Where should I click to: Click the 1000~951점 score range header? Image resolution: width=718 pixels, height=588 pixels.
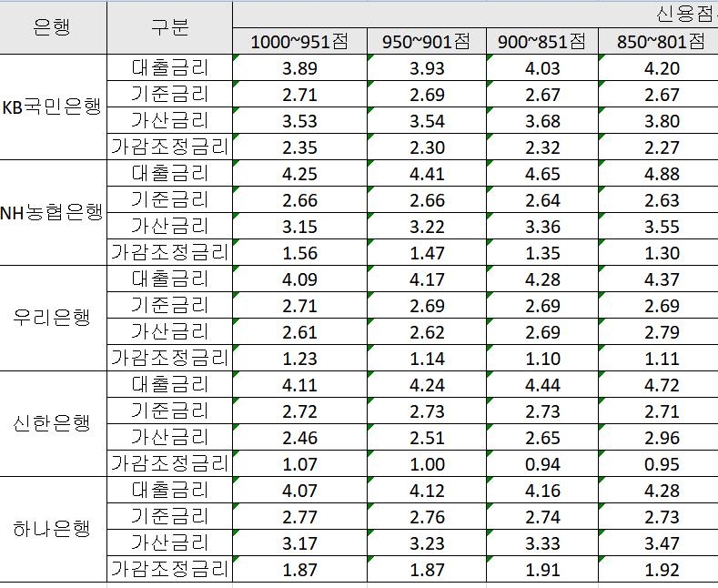(x=299, y=41)
